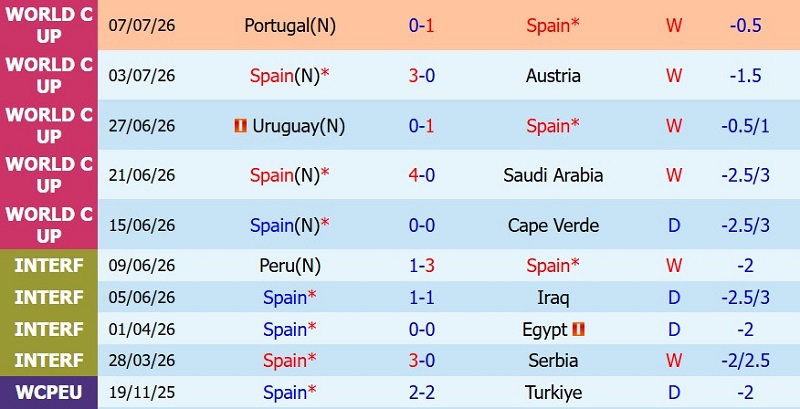Click the INTERF label for 09/06/26 match
The image size is (800, 409).
click(x=49, y=266)
